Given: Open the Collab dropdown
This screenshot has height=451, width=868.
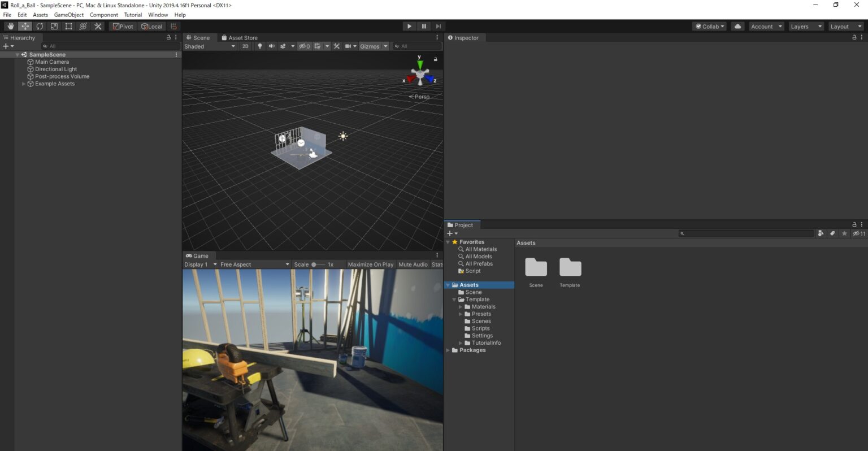Looking at the screenshot, I should (x=709, y=27).
